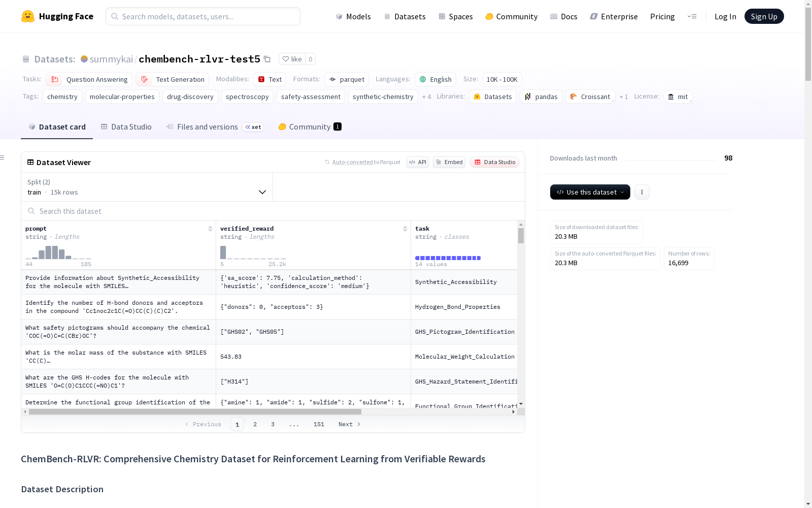Open Enterprise in the top navigation

pos(614,16)
